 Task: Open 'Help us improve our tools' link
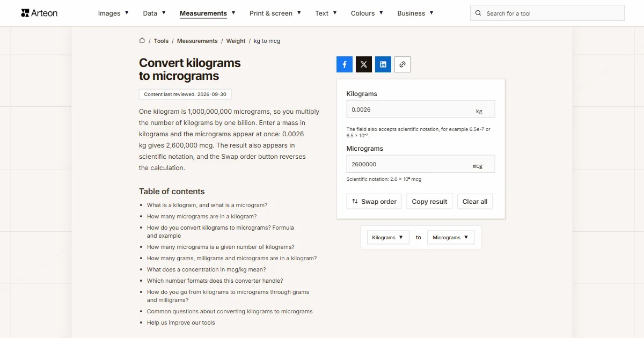[181, 323]
